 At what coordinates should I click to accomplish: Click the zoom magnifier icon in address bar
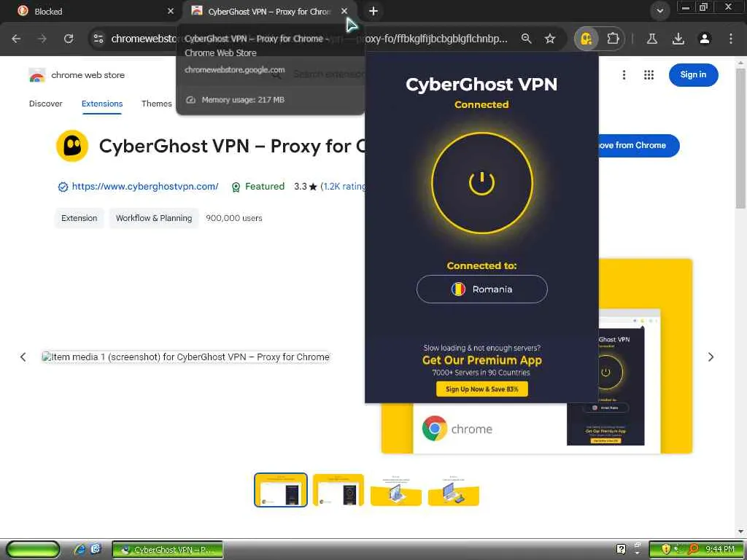click(x=526, y=39)
